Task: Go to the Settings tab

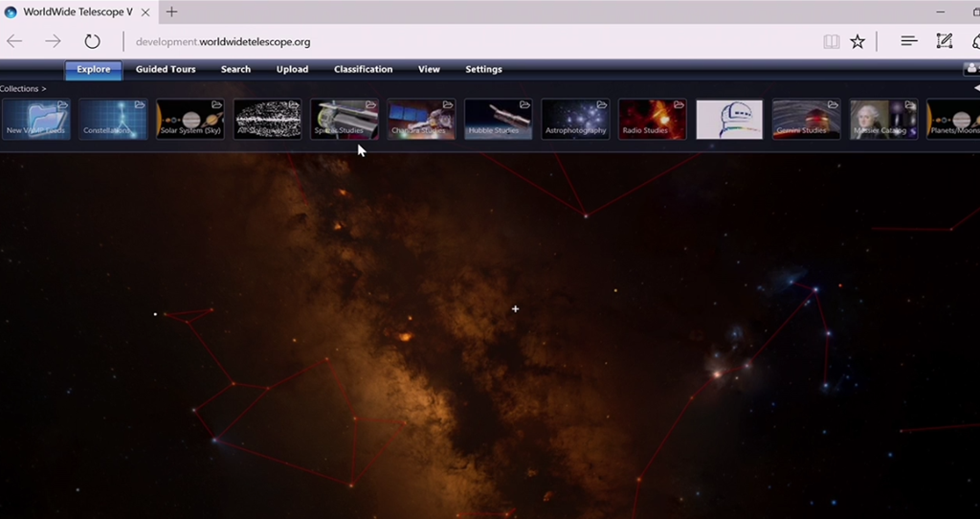Action: (x=483, y=69)
